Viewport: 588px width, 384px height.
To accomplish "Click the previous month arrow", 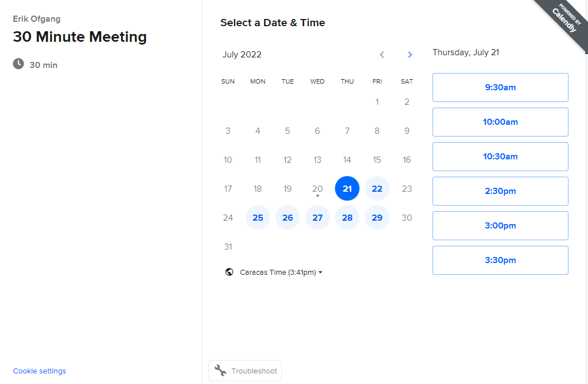I will coord(382,55).
